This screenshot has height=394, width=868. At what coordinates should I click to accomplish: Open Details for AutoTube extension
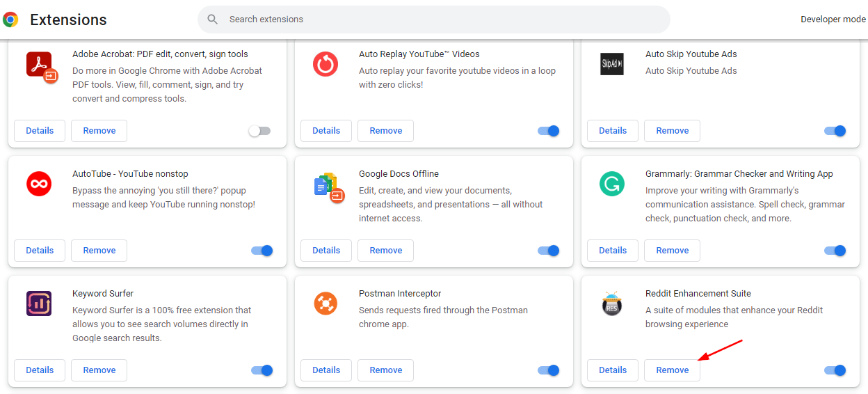40,251
